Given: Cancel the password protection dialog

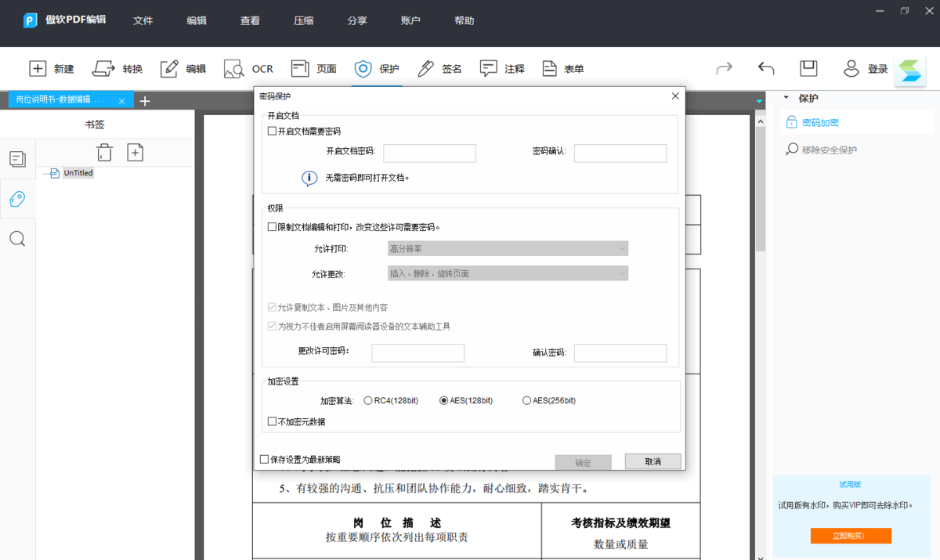Looking at the screenshot, I should pos(653,461).
